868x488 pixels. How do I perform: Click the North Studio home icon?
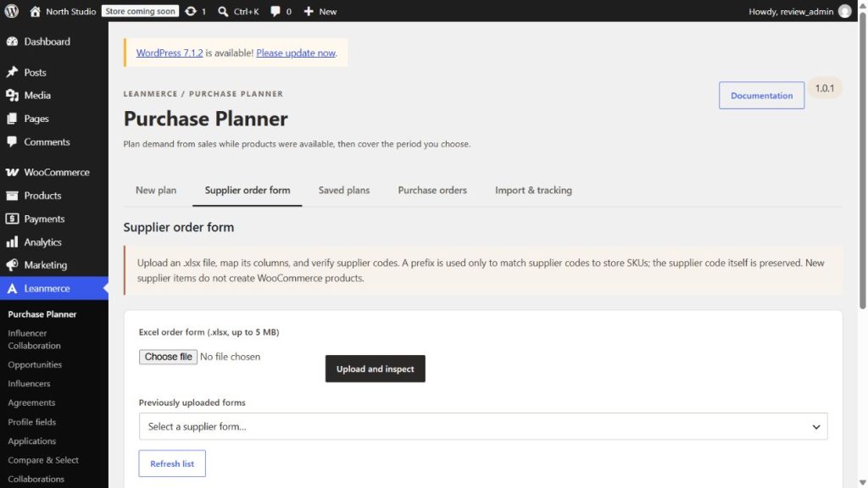pyautogui.click(x=35, y=11)
